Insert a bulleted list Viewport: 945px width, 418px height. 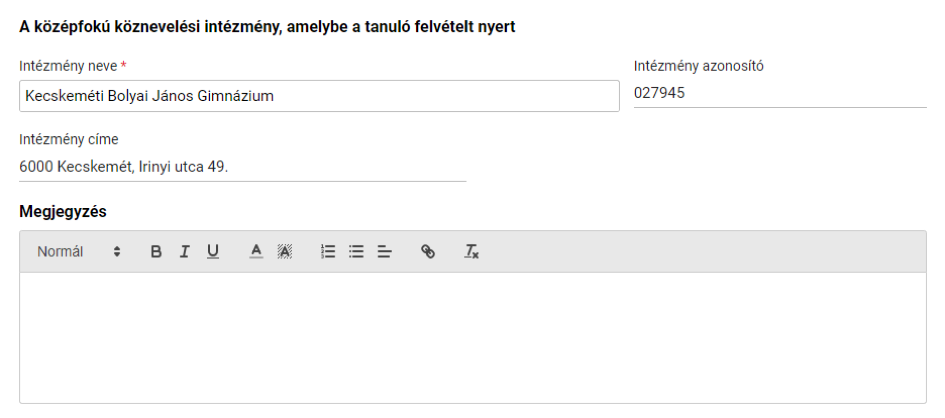[x=356, y=252]
